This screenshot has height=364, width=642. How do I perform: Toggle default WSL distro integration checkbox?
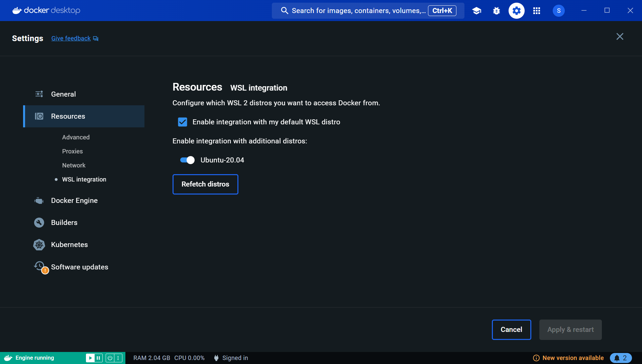(183, 122)
